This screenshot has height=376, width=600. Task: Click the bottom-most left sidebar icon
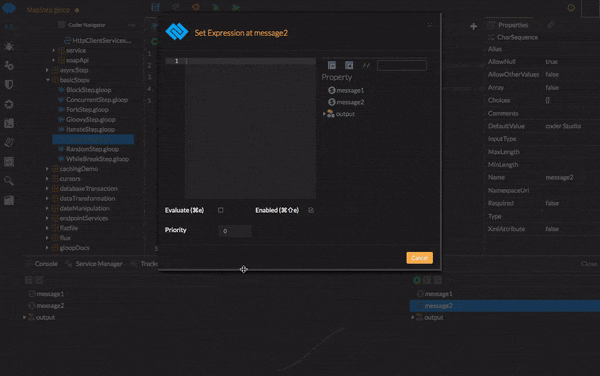click(x=9, y=200)
